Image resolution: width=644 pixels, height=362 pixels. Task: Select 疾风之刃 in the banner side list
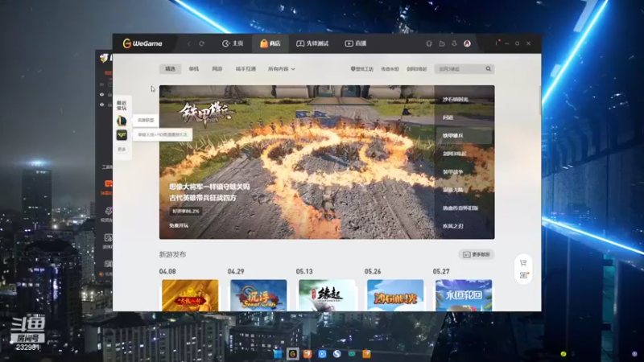452,226
